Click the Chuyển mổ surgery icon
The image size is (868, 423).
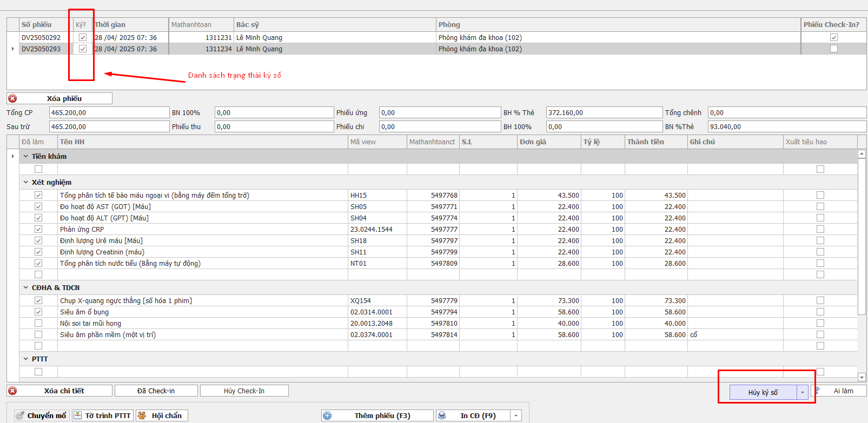(x=20, y=415)
